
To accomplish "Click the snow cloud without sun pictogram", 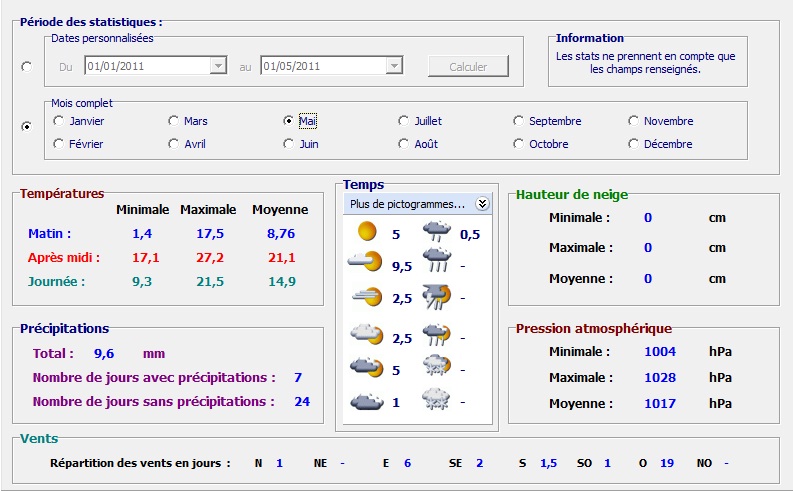I will (x=436, y=402).
